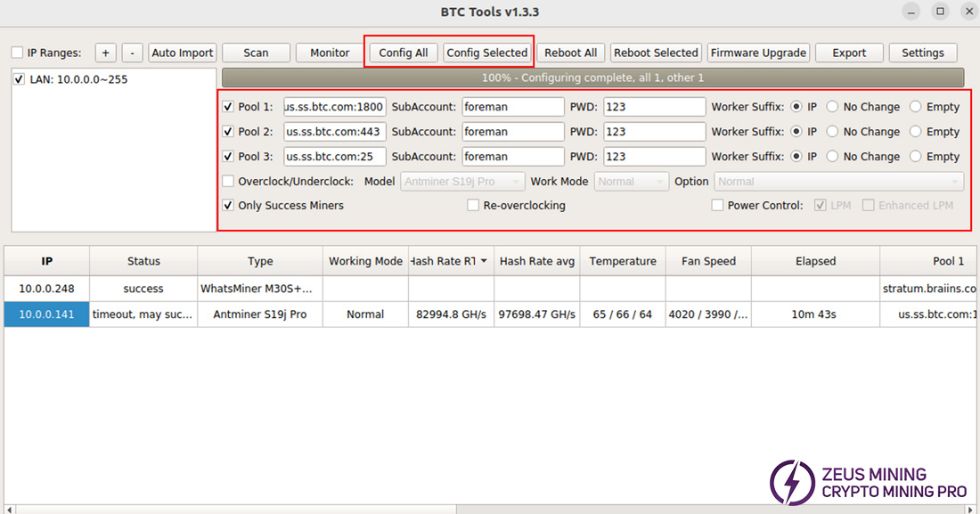The width and height of the screenshot is (980, 514).
Task: Open the Model dropdown for Antminer S19j Pro
Action: tap(461, 182)
